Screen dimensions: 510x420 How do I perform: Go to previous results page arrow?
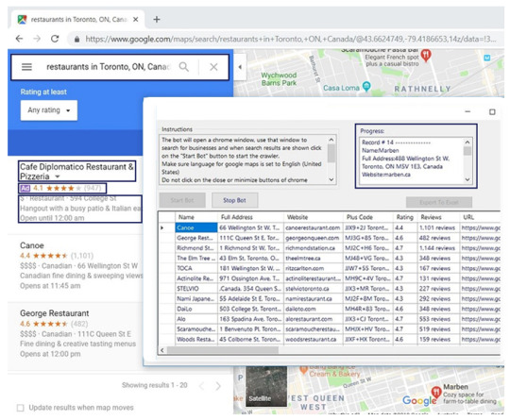[202, 386]
